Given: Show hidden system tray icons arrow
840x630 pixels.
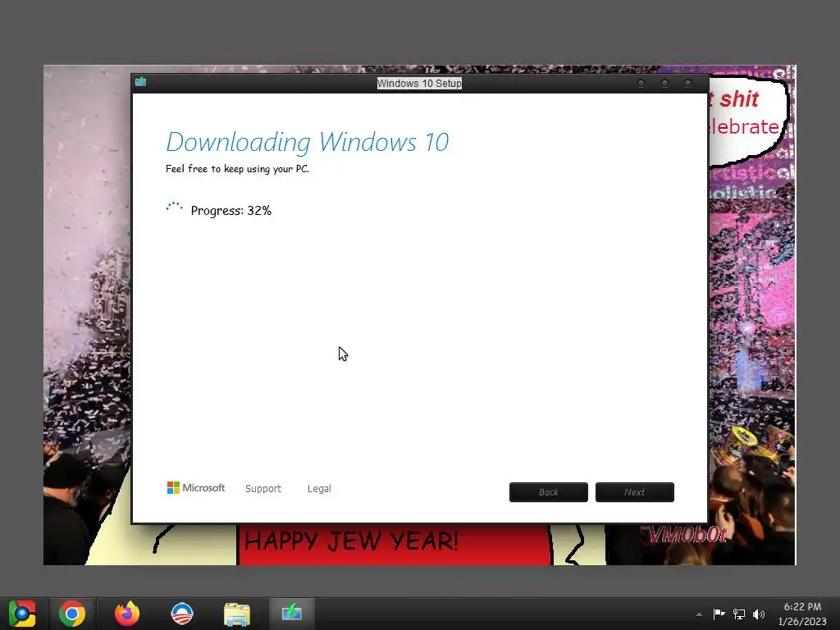Looking at the screenshot, I should pyautogui.click(x=699, y=614).
